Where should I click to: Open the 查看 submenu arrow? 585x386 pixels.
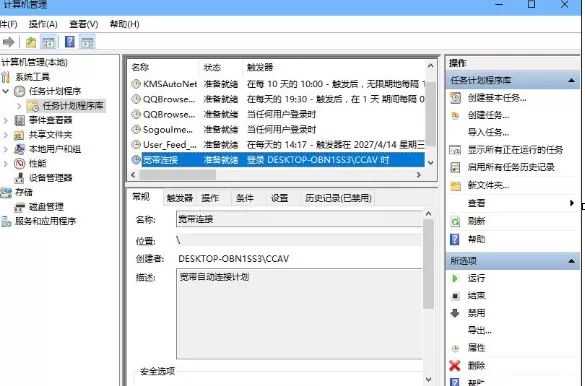click(x=572, y=203)
